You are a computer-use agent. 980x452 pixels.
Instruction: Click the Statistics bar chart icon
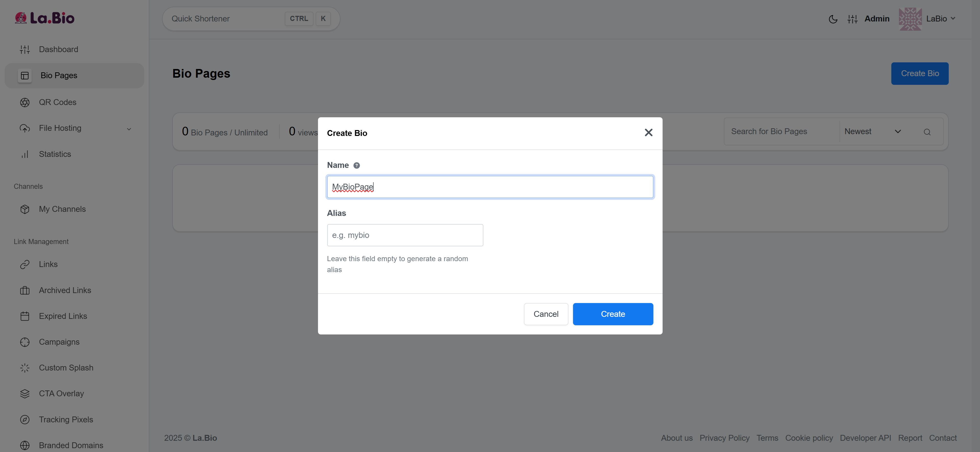pyautogui.click(x=25, y=154)
